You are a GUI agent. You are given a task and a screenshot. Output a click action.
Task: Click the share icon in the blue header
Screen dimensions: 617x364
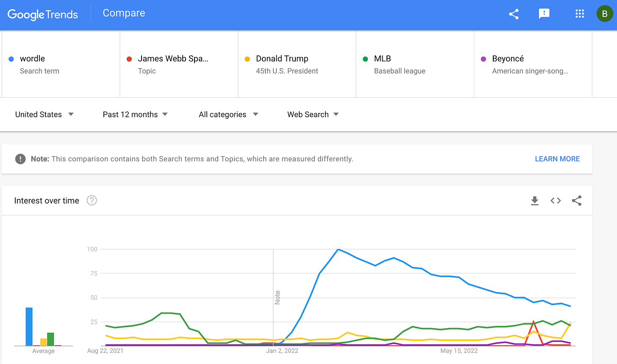[x=514, y=14]
